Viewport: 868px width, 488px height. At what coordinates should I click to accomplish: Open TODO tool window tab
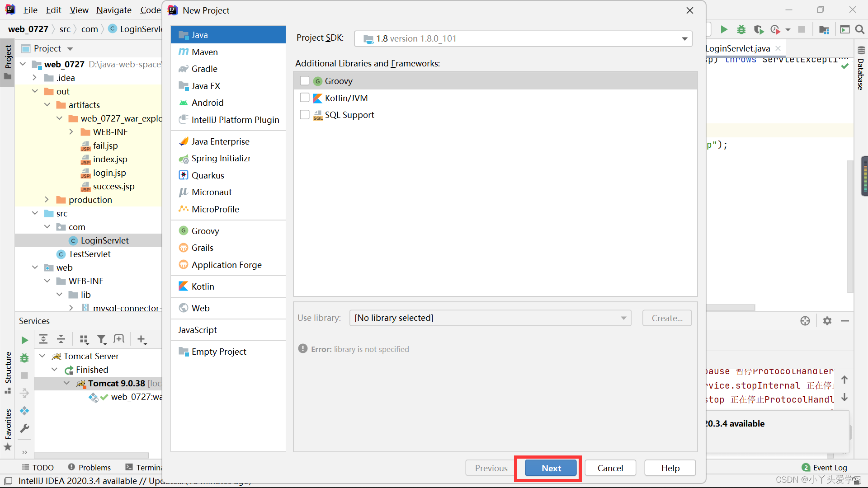click(38, 467)
